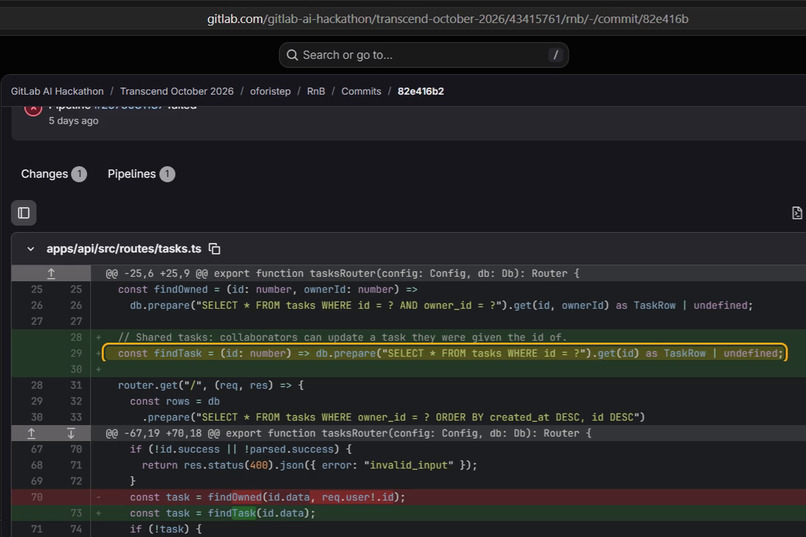Go to Commits breadcrumb
This screenshot has width=806, height=537.
tap(361, 91)
